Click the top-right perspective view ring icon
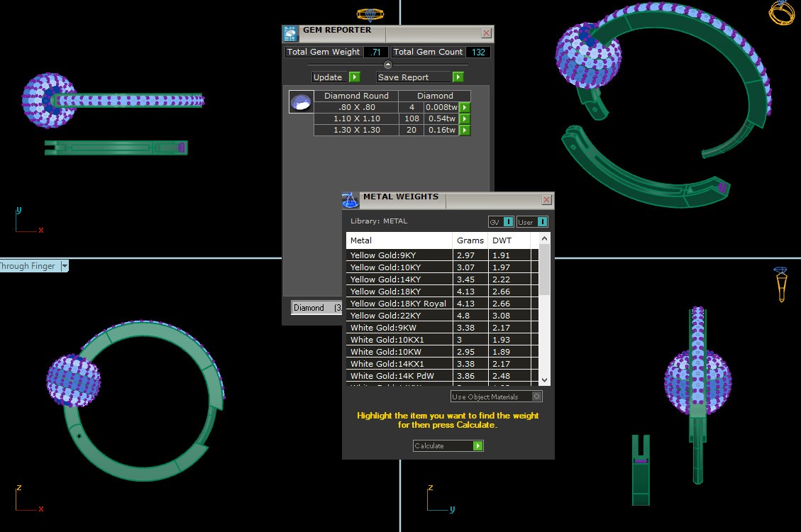Viewport: 801px width, 532px height. tap(780, 12)
